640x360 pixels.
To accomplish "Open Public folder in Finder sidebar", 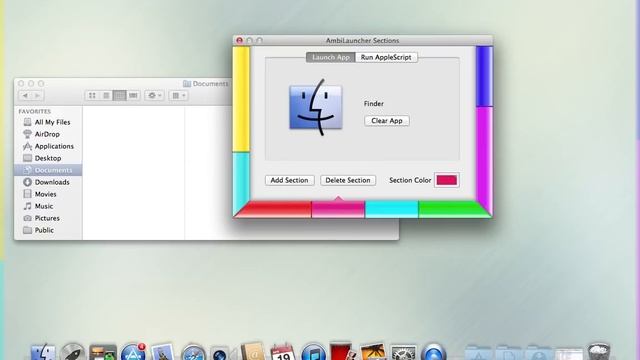I will tap(48, 230).
